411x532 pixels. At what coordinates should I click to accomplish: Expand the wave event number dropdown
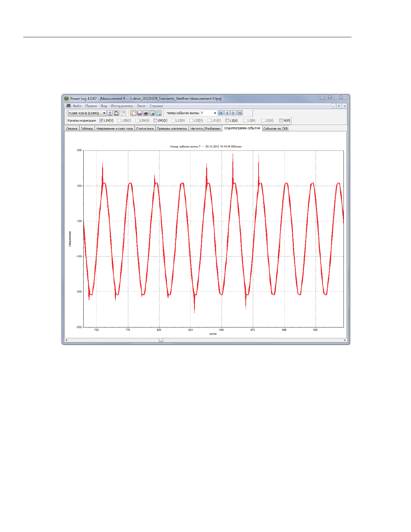[215, 113]
